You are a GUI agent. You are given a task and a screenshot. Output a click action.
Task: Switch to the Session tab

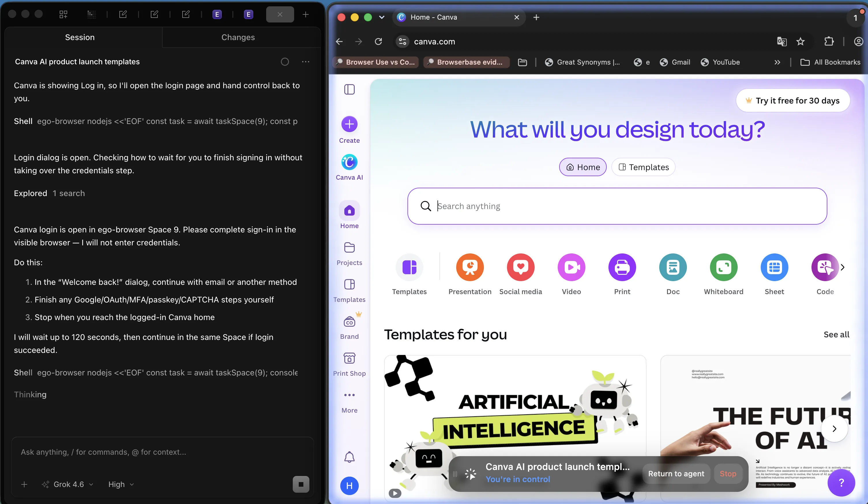coord(80,37)
